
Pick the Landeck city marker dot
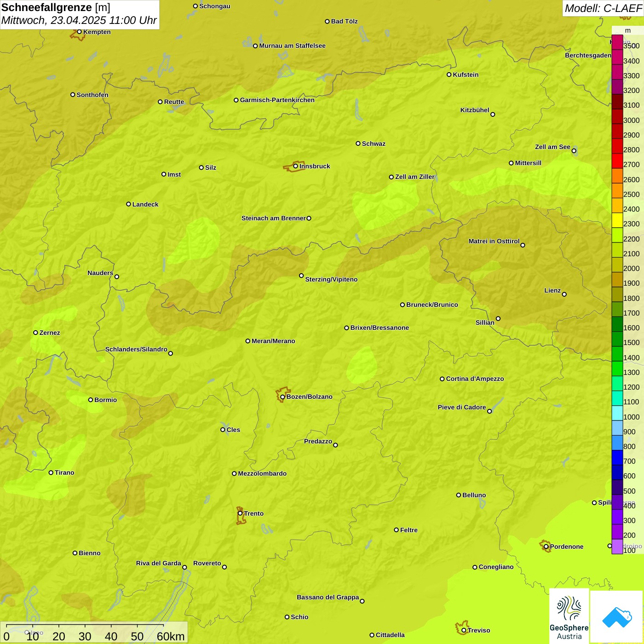point(128,204)
